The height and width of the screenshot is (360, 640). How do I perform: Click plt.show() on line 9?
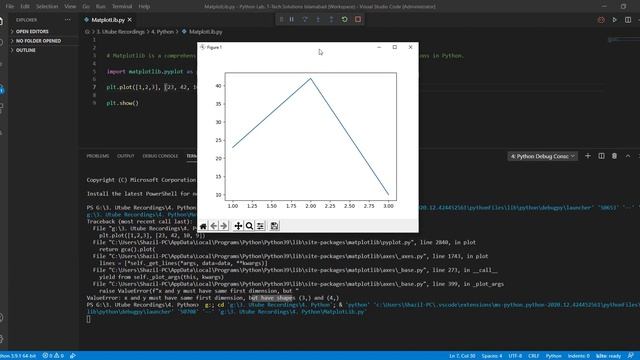(122, 103)
